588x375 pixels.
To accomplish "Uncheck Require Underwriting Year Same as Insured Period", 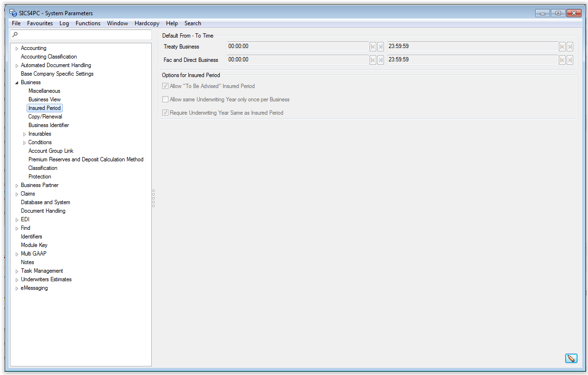I will [x=166, y=113].
